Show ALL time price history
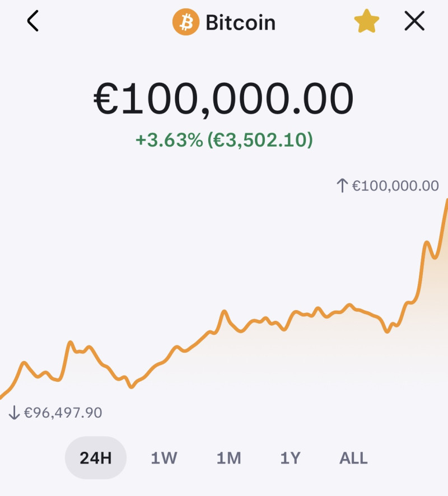 coord(353,458)
